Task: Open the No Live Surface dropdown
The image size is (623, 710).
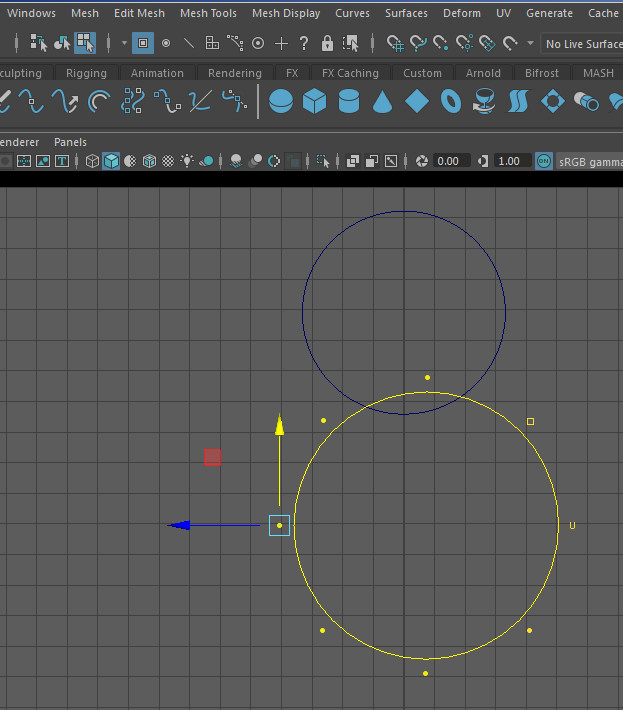Action: click(582, 43)
